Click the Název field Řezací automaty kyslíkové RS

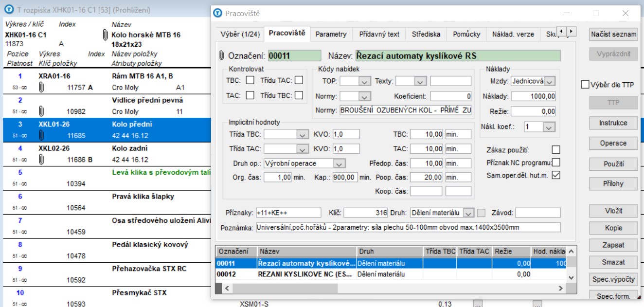pyautogui.click(x=458, y=56)
